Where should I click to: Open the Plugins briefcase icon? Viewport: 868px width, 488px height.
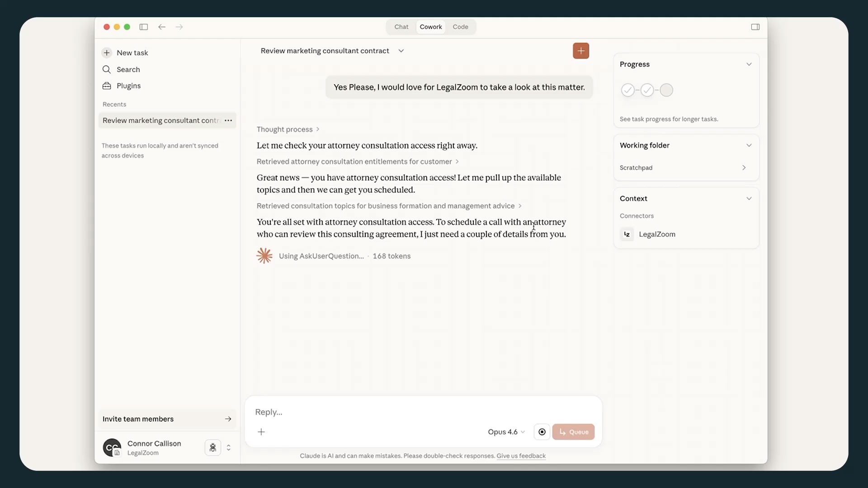(x=107, y=86)
